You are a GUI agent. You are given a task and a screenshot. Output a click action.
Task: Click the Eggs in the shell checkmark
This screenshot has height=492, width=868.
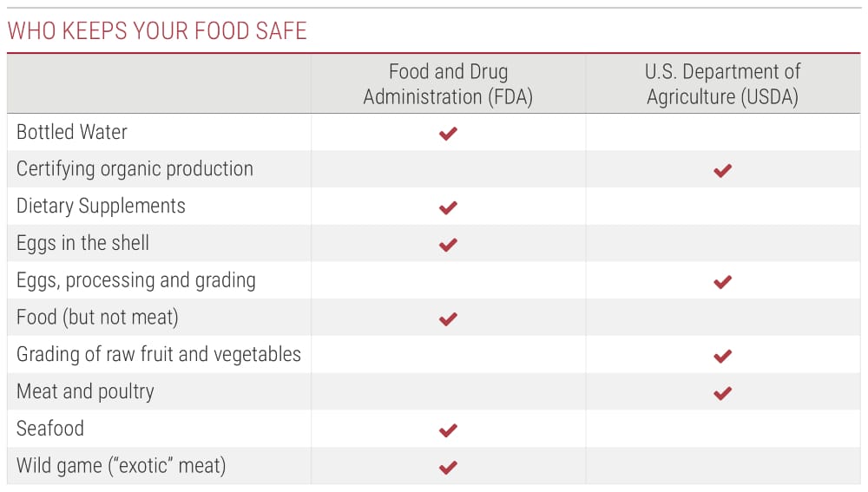pyautogui.click(x=448, y=245)
